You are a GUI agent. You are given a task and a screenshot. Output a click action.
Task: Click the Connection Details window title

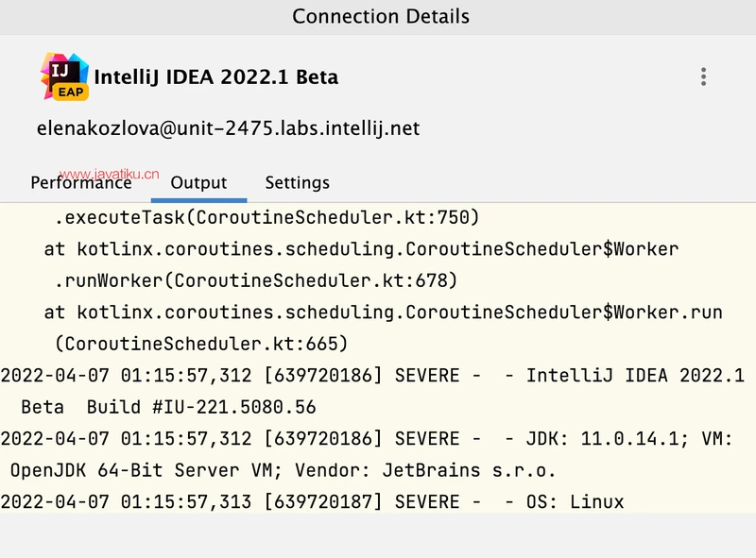point(381,16)
